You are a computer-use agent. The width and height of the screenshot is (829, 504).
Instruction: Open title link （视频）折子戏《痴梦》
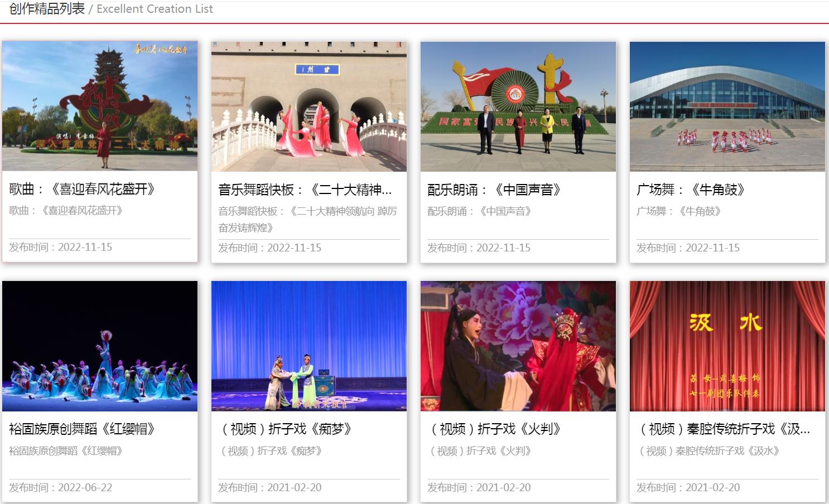pos(287,429)
